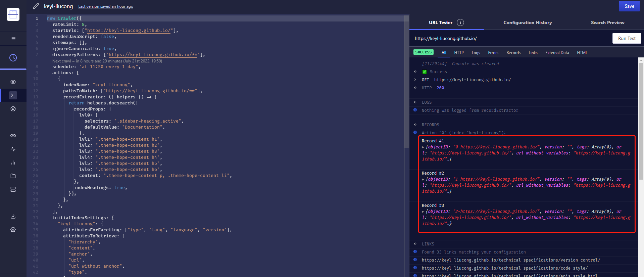The width and height of the screenshot is (644, 277).
Task: Click the code-style link result
Action: (504, 268)
